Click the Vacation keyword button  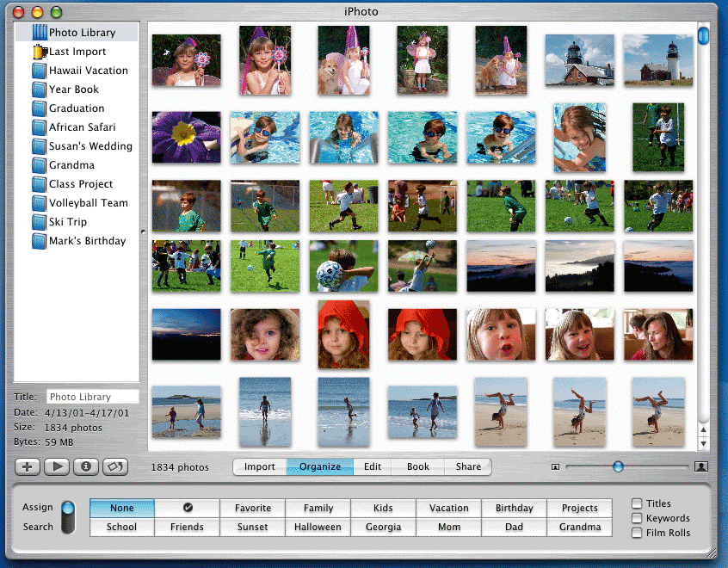coord(449,508)
